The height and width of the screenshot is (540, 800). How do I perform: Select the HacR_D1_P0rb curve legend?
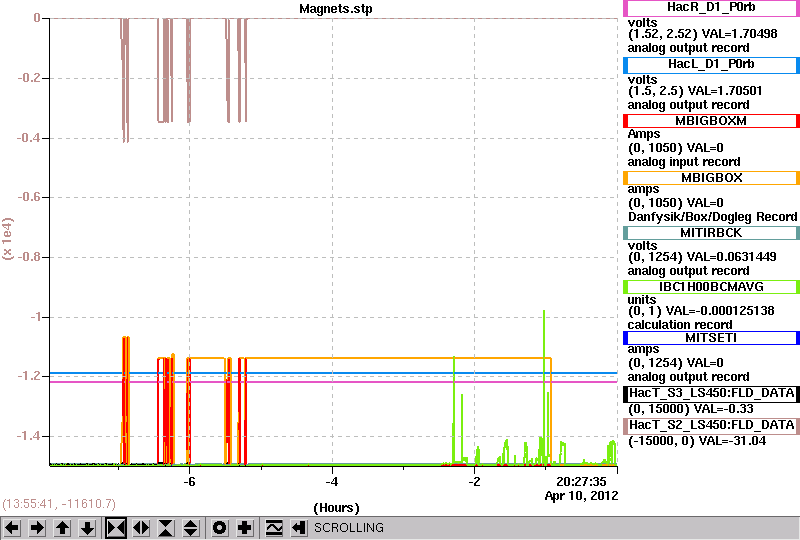[x=711, y=8]
